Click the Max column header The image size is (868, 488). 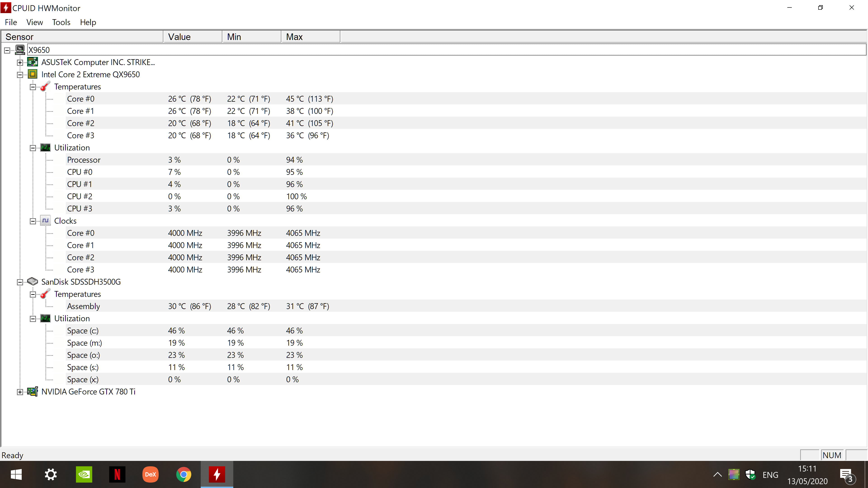(x=310, y=37)
